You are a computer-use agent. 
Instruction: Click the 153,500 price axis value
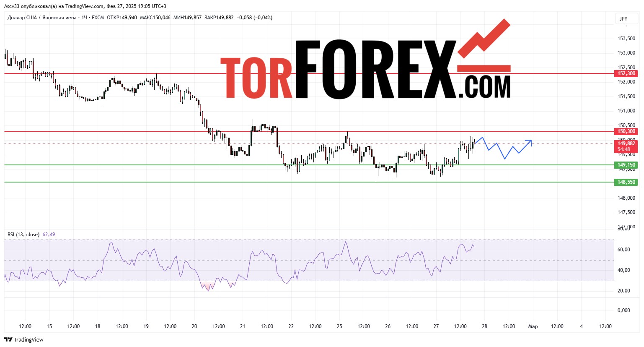pos(626,39)
